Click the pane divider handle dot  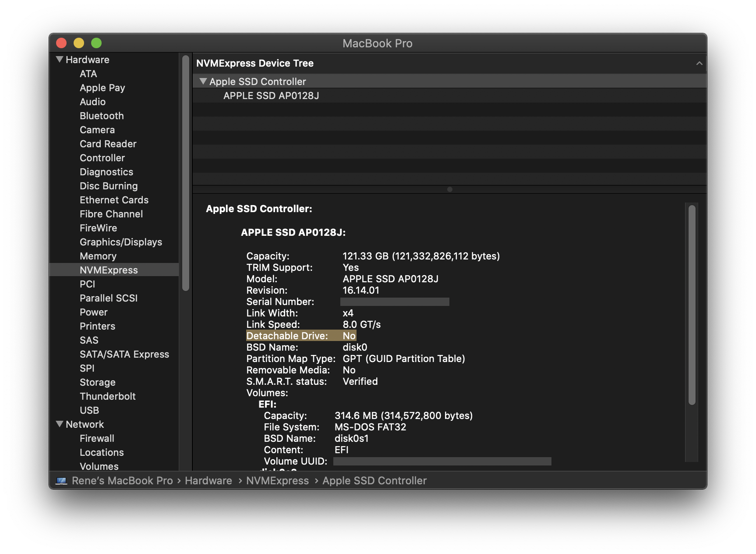[449, 189]
